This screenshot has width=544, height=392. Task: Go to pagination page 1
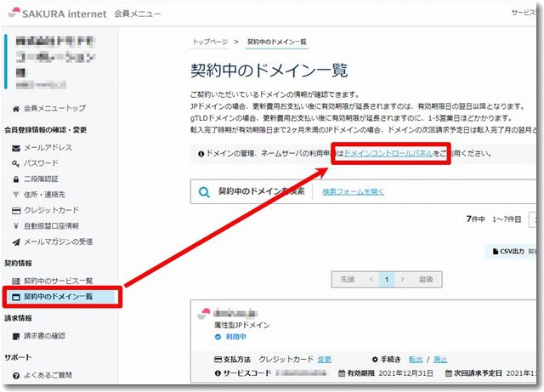pyautogui.click(x=388, y=279)
